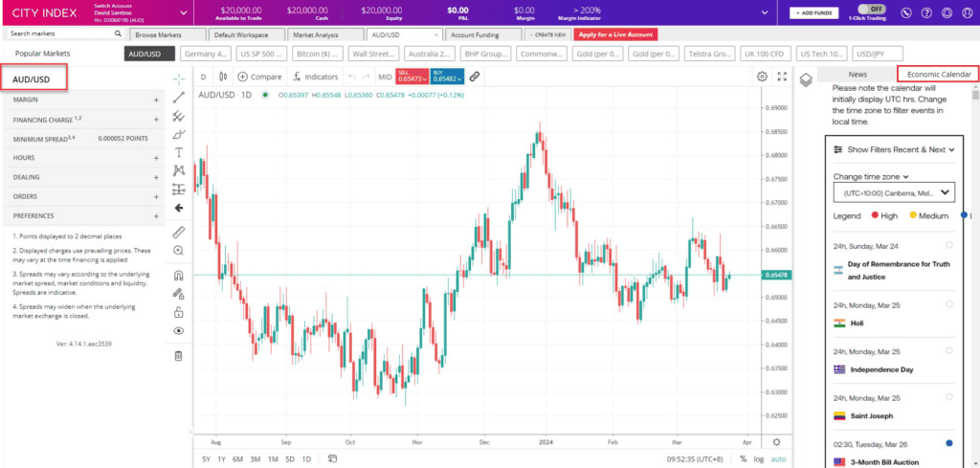
Task: Open notifications bell icon
Action: 947,12
